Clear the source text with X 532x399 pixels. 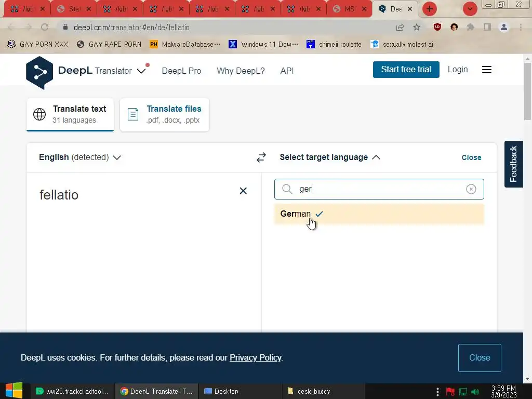243,191
